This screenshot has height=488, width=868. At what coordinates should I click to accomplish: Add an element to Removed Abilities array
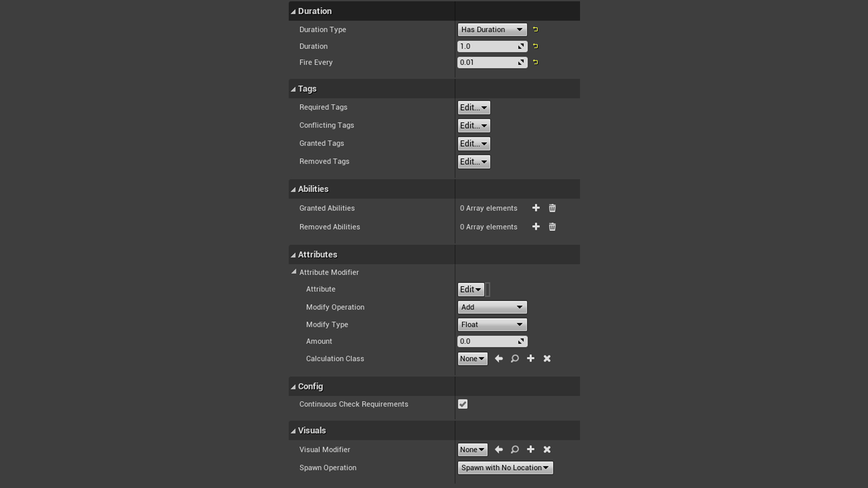pyautogui.click(x=536, y=227)
